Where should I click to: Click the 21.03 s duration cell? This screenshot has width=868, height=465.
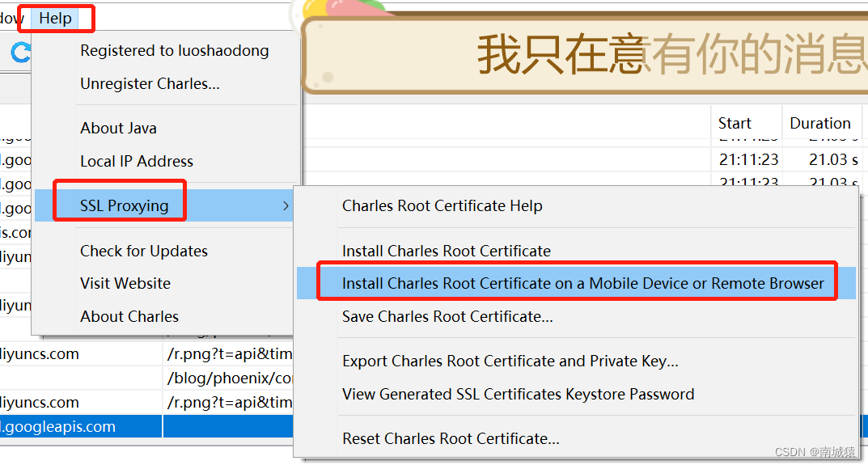click(833, 159)
